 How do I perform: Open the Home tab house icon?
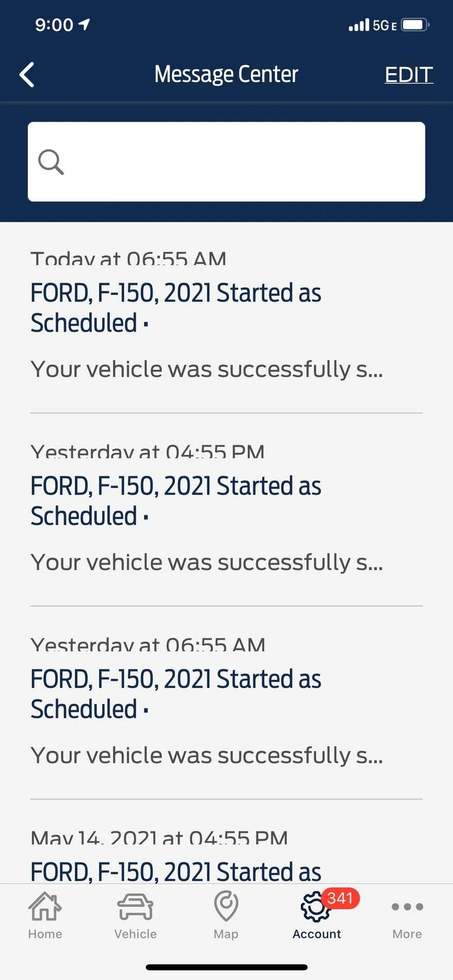(x=45, y=907)
